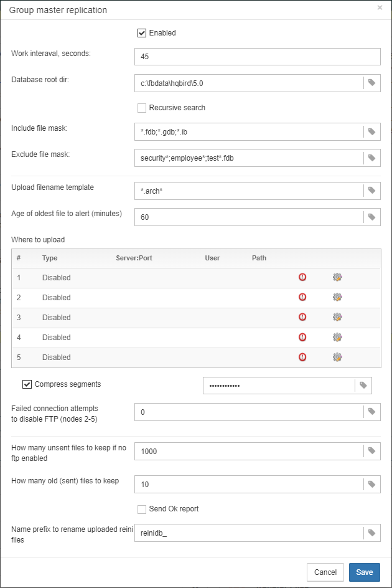Click the Type column header

pyautogui.click(x=50, y=258)
